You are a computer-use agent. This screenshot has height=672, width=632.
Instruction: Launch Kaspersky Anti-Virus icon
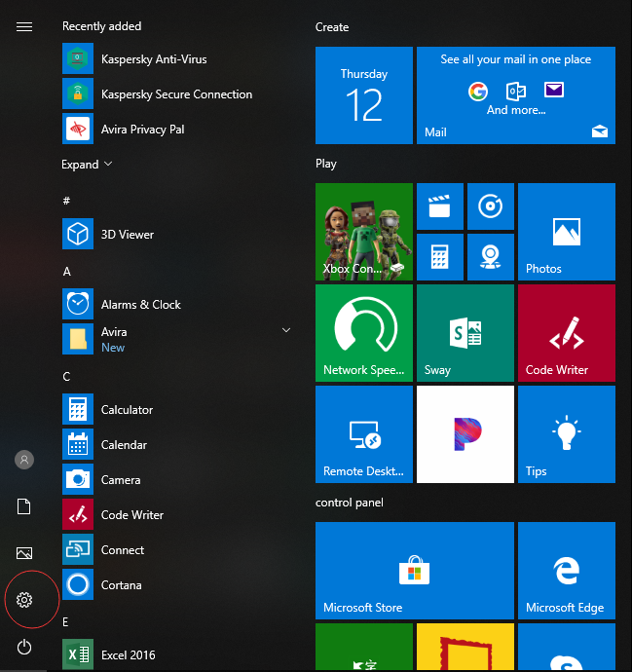tap(78, 58)
